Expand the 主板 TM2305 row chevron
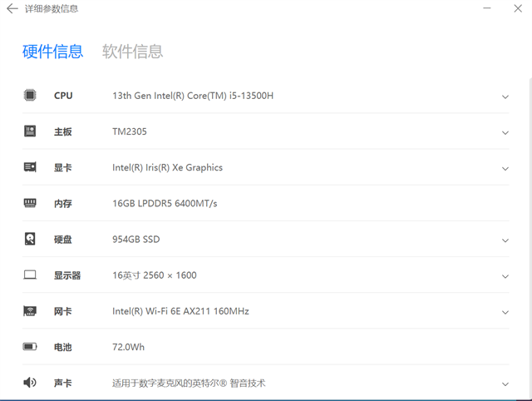 505,133
